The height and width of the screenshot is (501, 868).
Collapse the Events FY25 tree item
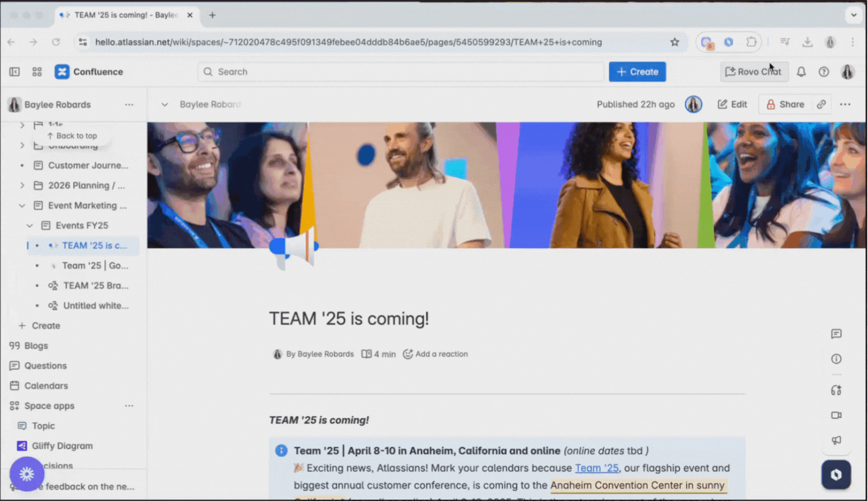click(x=30, y=225)
